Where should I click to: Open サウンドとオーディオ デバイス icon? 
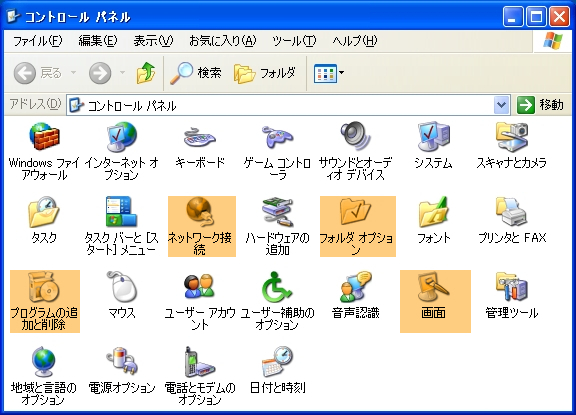(x=355, y=152)
